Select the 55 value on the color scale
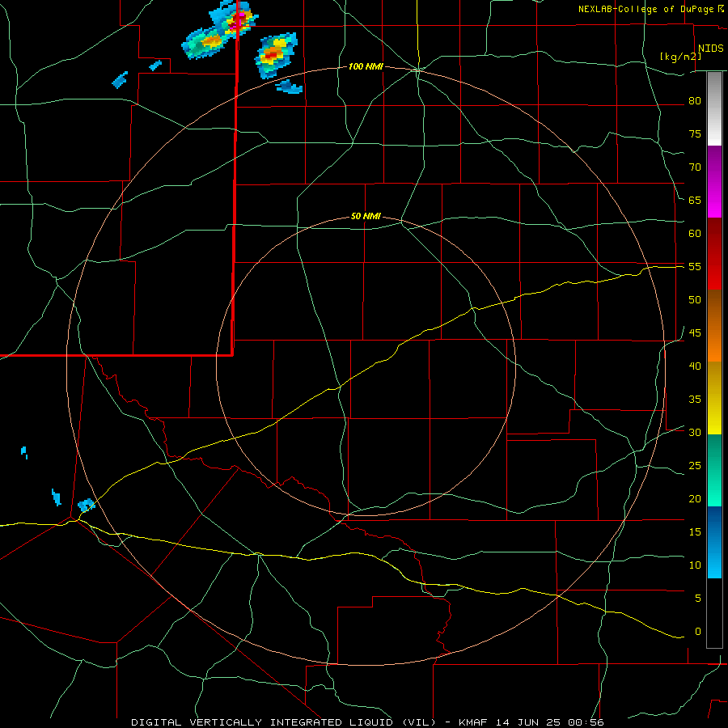 (x=695, y=267)
